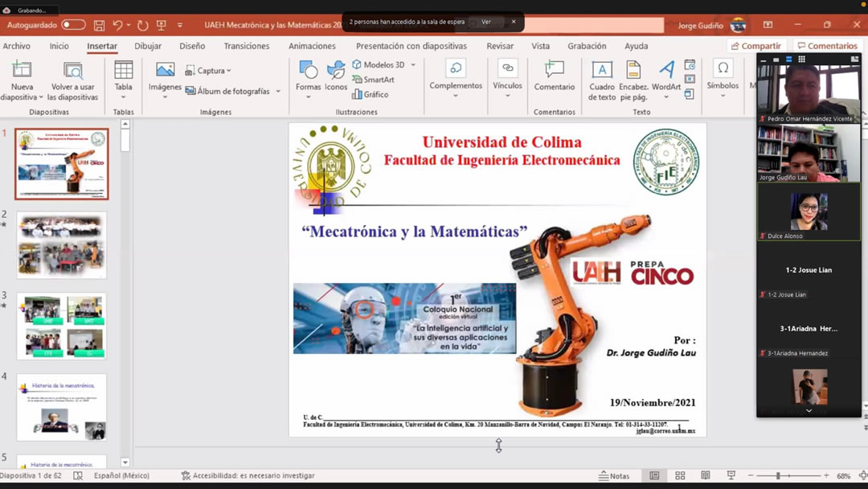The image size is (868, 489).
Task: Select slide 2 thumbnail
Action: [61, 244]
